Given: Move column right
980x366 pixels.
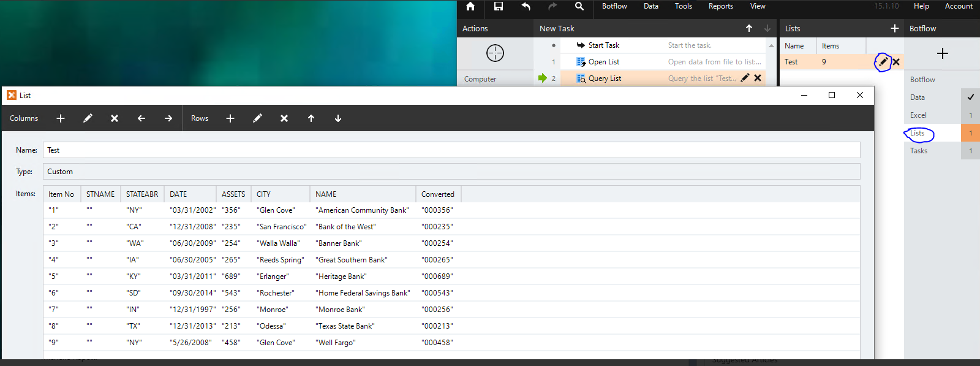Looking at the screenshot, I should point(168,118).
